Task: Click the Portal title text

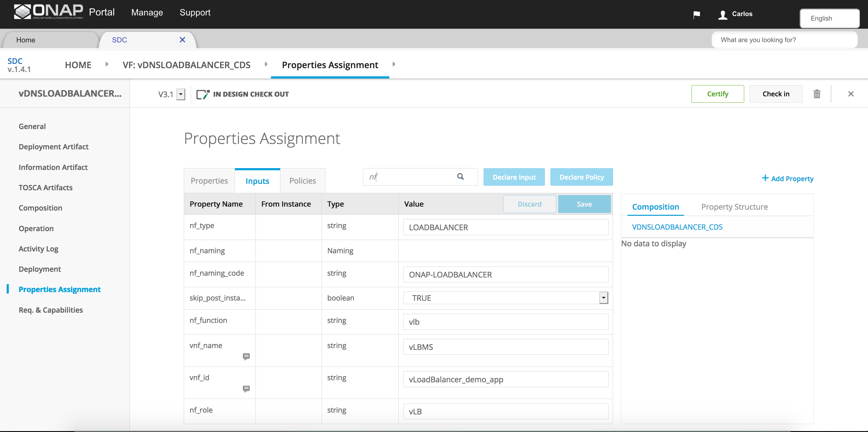Action: coord(102,12)
